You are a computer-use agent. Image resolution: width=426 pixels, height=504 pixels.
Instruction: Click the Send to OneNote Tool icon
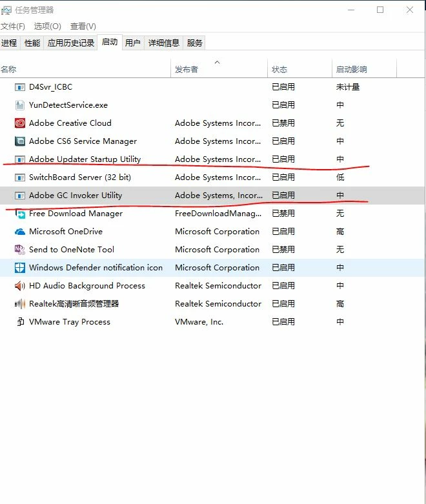click(20, 250)
